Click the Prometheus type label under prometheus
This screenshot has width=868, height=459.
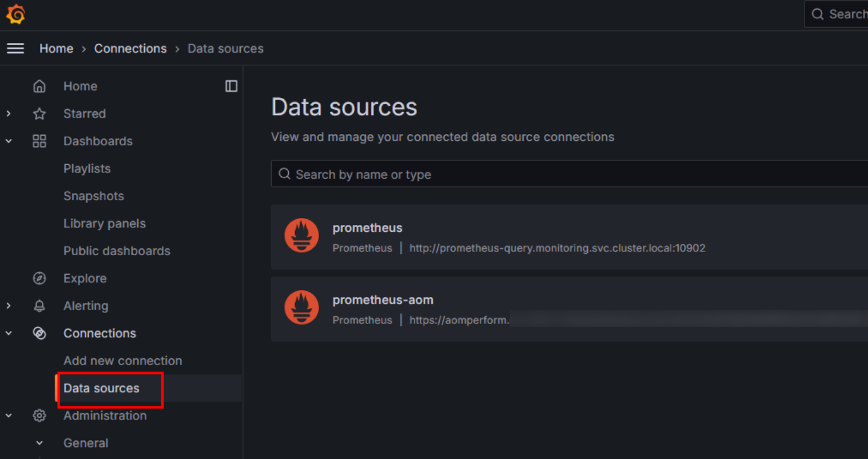(x=363, y=248)
